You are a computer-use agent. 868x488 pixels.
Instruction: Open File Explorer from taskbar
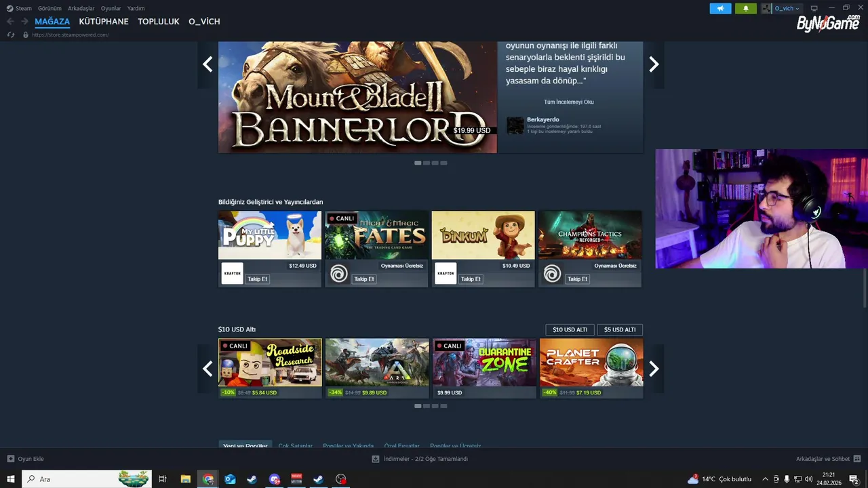click(186, 479)
